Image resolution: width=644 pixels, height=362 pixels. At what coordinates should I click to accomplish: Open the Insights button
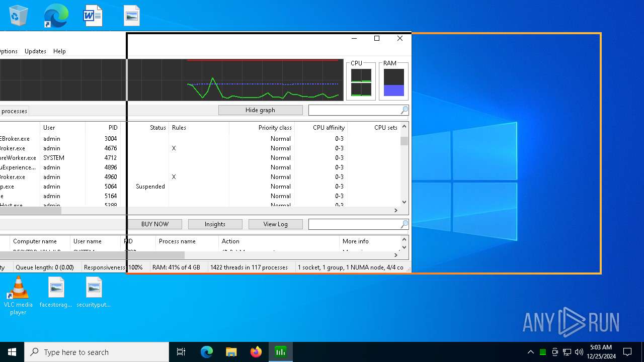tap(215, 224)
